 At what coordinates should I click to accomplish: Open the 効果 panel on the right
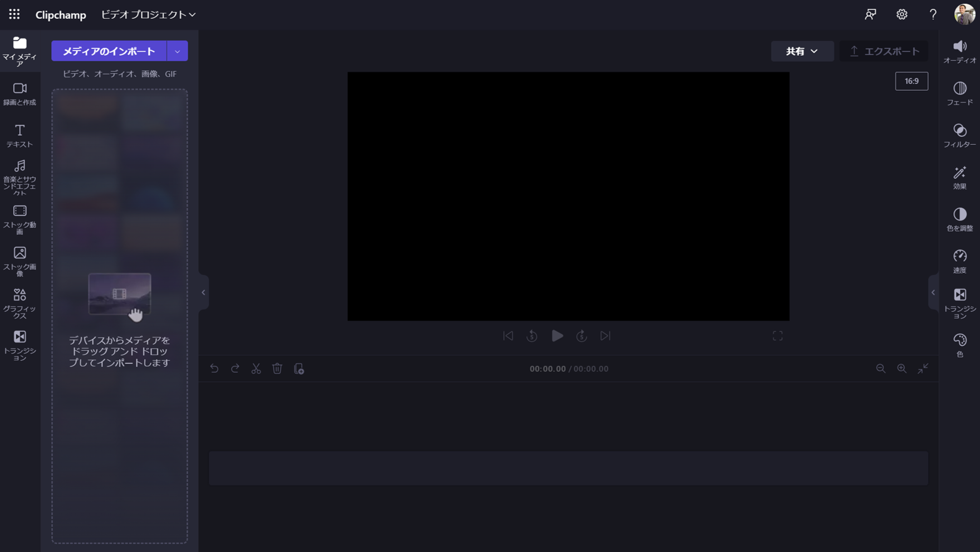[959, 177]
